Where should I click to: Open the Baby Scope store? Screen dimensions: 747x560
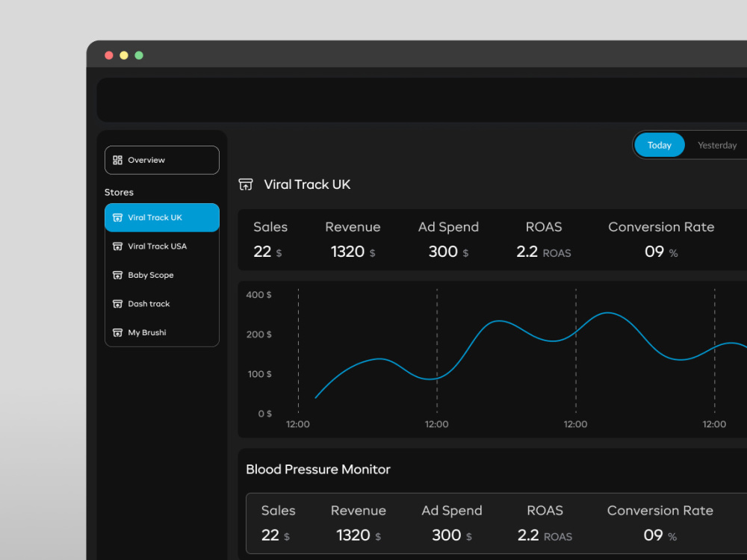point(162,276)
